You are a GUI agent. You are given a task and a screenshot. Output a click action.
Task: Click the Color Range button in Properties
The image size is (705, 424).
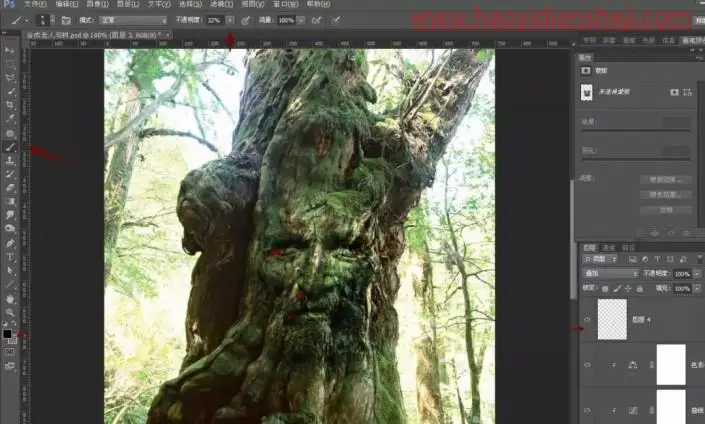coord(666,195)
